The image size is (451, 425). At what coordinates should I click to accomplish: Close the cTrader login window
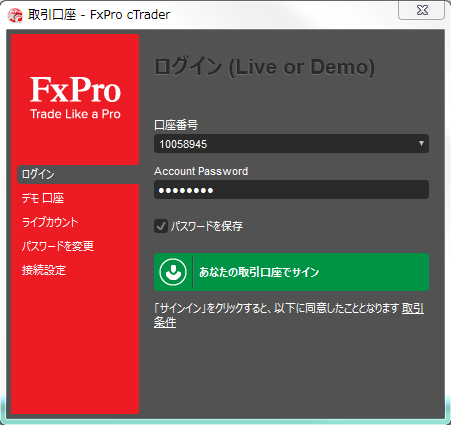[421, 10]
